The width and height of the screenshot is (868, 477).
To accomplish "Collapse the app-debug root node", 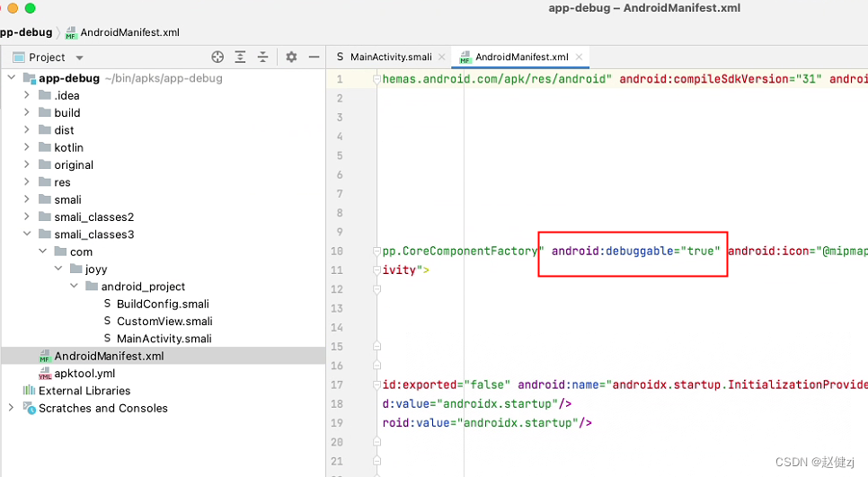I will click(x=11, y=77).
